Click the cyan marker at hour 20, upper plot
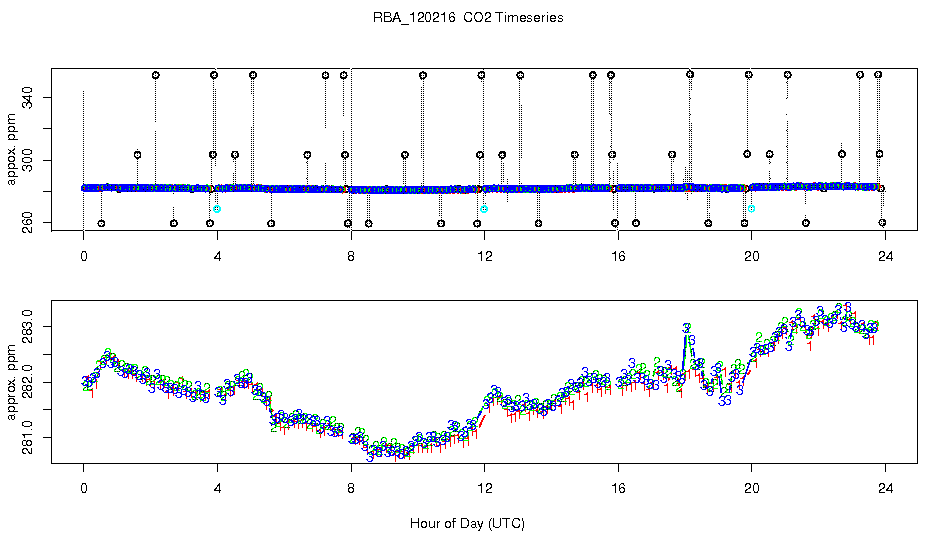Screen dimensions: 936x540 (752, 208)
